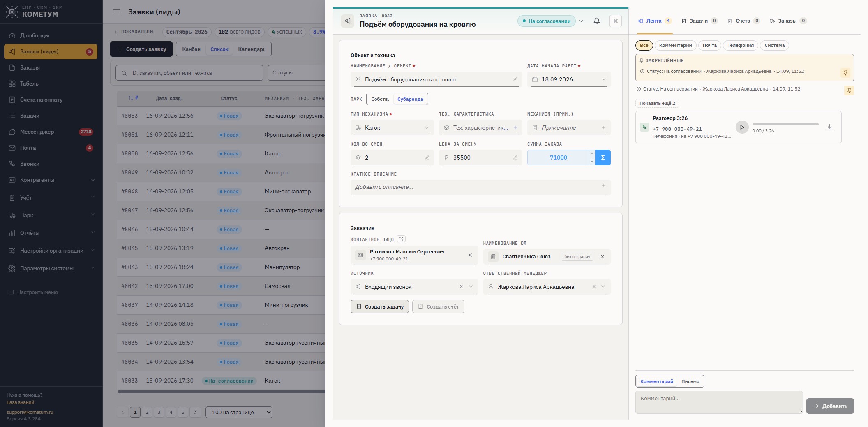This screenshot has height=427, width=868.
Task: Play the 3:26 call recording
Action: point(742,127)
